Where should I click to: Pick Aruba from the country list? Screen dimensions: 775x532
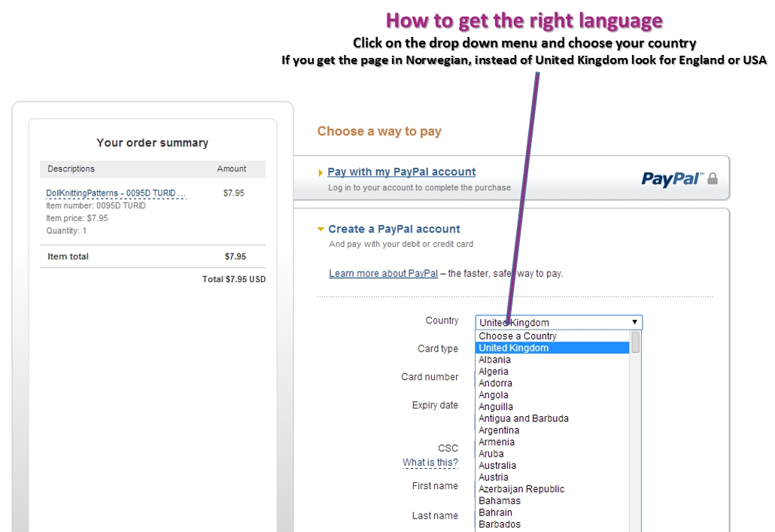552,454
